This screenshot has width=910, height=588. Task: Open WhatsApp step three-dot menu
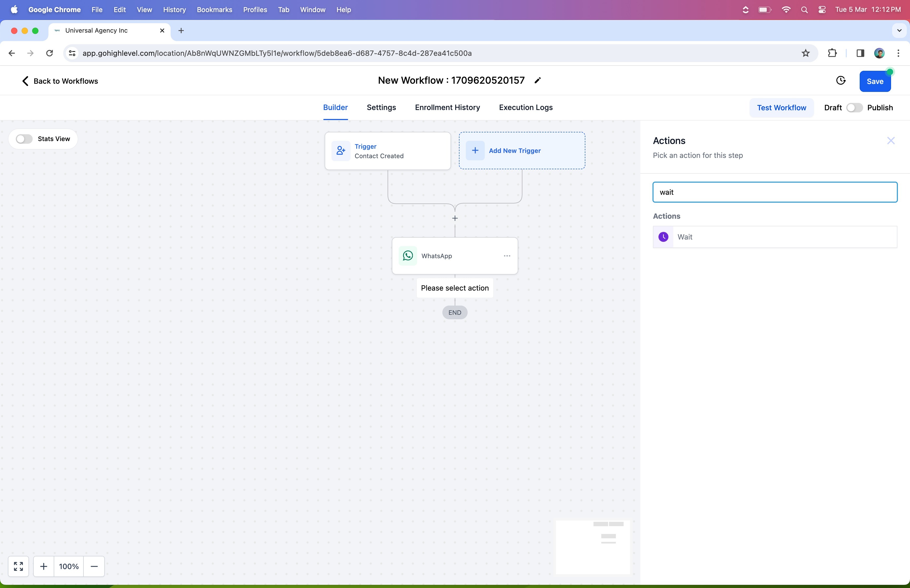tap(507, 256)
